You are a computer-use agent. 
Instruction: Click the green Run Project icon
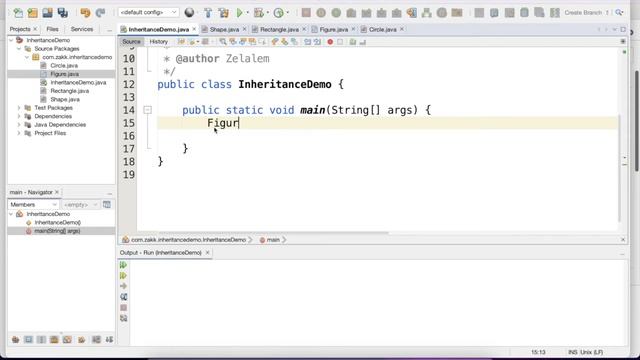click(240, 13)
